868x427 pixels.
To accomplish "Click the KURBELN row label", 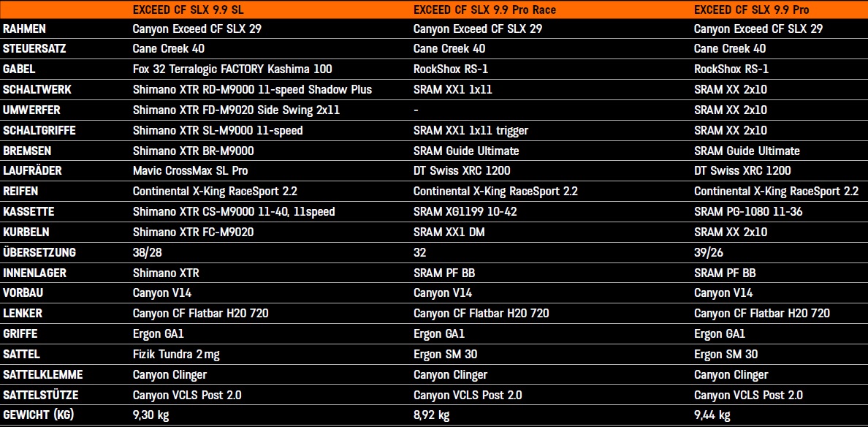I will point(27,233).
